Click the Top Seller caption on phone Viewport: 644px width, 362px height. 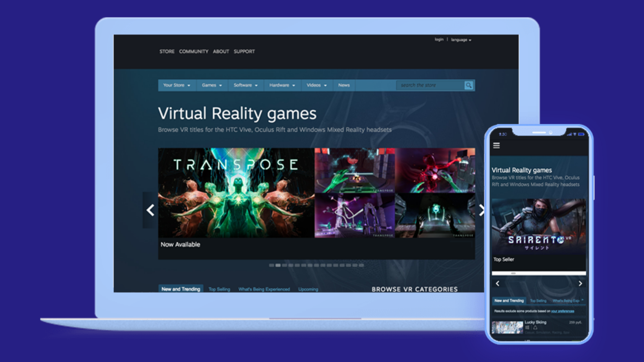coord(504,259)
